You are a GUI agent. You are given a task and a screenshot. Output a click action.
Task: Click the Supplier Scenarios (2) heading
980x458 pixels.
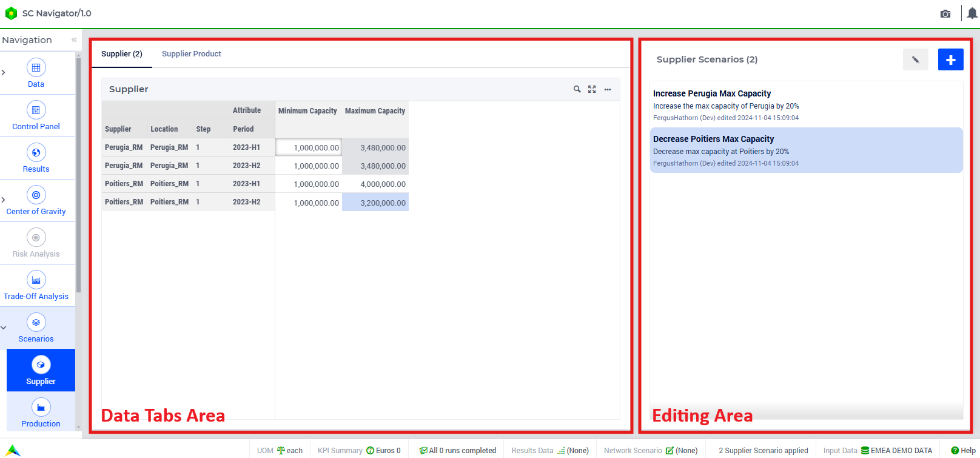point(707,59)
